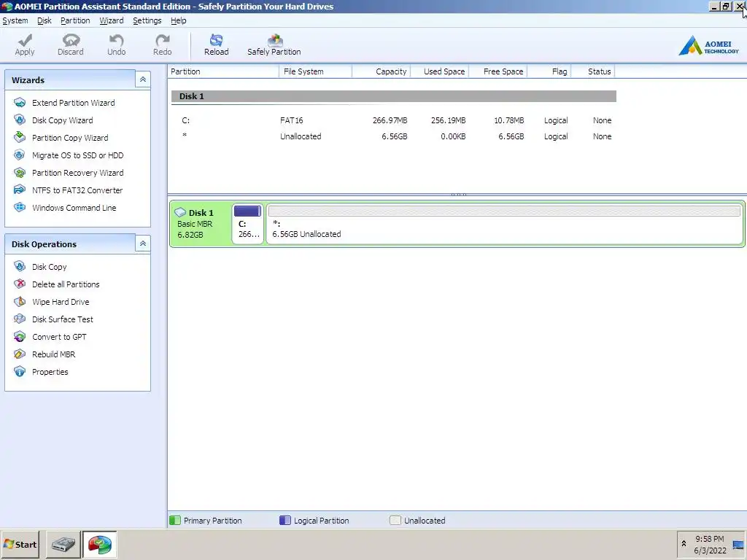Open the Disk menu
Viewport: 747px width, 560px height.
coord(44,20)
